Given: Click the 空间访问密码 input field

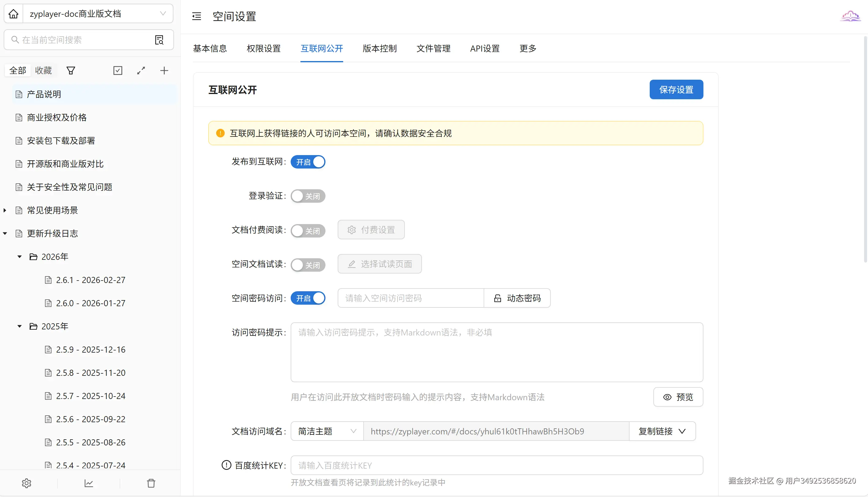Looking at the screenshot, I should (411, 298).
